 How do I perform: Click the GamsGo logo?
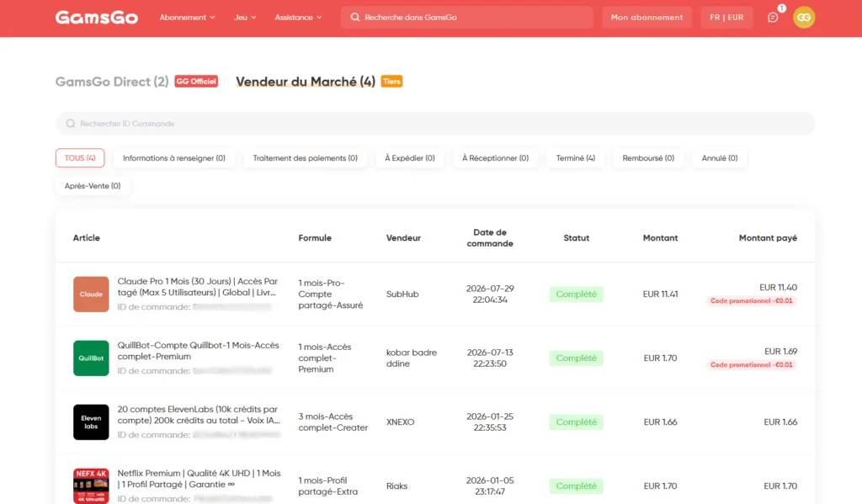(96, 18)
